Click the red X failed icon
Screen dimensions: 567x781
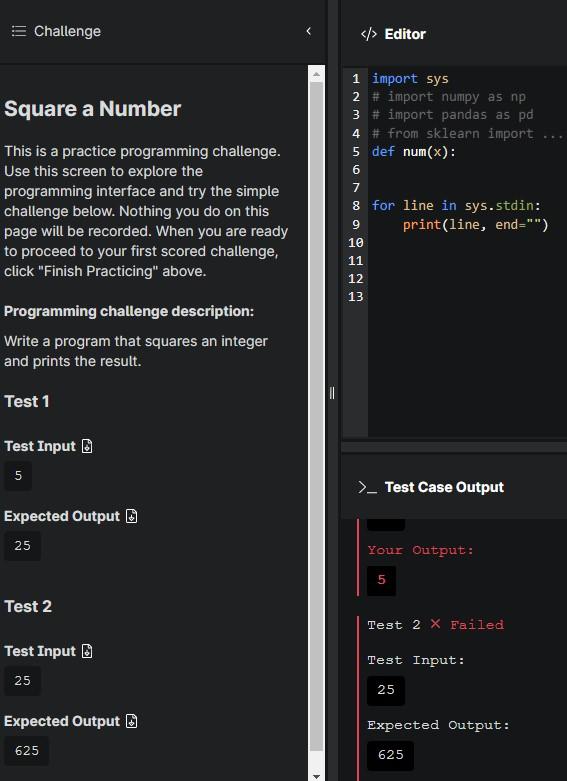point(435,624)
